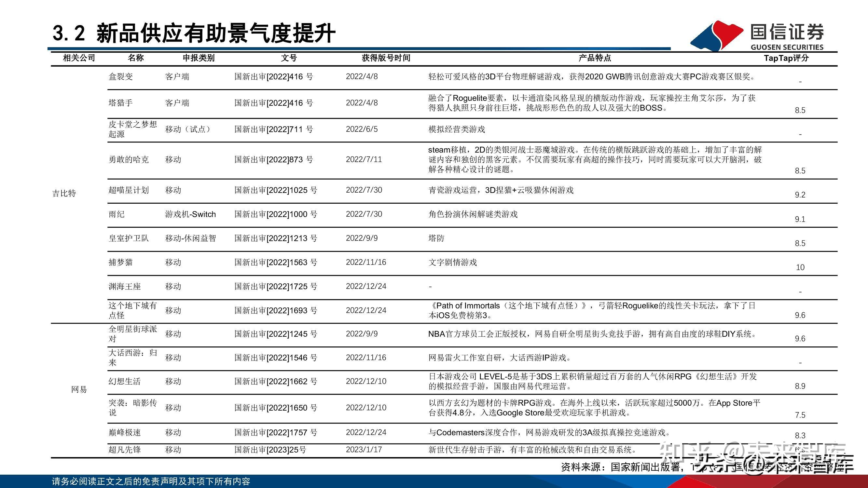Click TapTap score 9.1 for 雨纪

tap(800, 219)
